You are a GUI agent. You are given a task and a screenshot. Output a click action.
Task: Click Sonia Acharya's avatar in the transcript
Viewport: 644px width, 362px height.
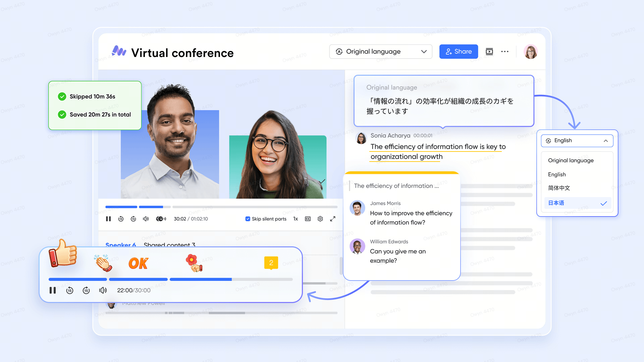[361, 138]
